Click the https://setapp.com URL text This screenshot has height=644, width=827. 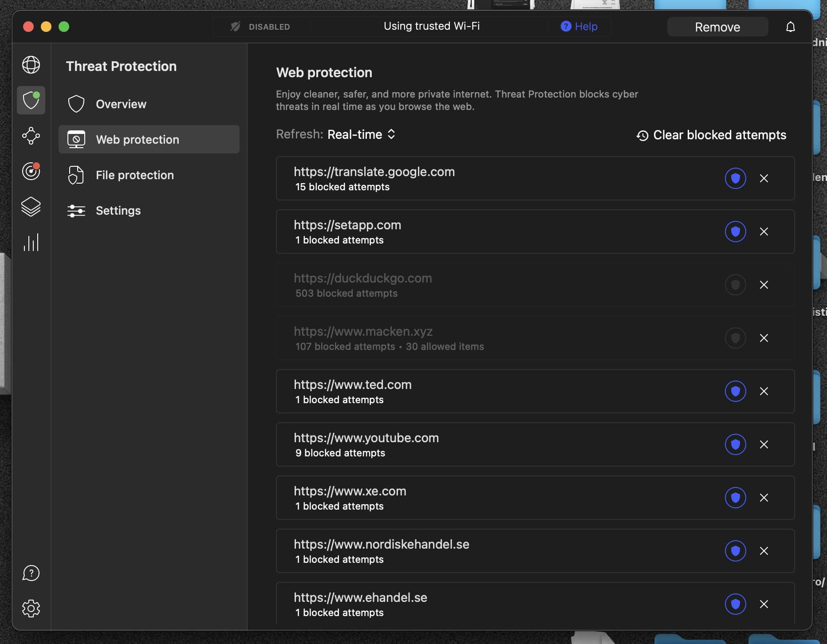(x=347, y=225)
